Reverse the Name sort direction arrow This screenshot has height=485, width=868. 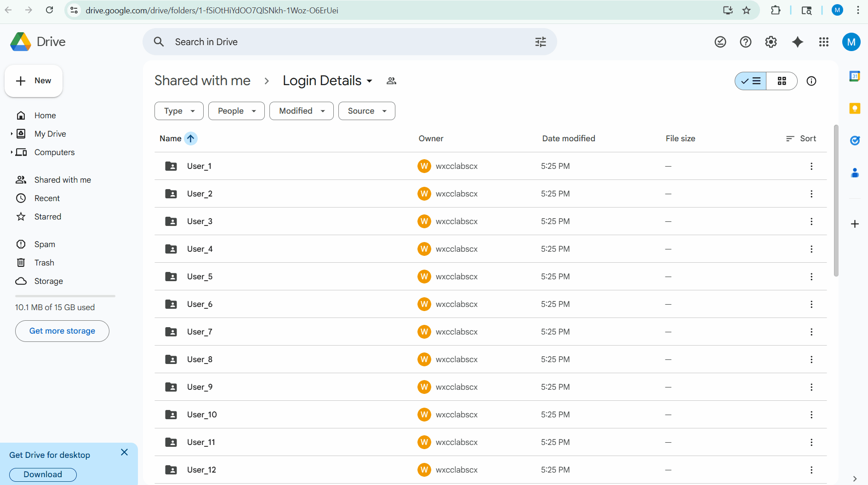click(x=190, y=139)
